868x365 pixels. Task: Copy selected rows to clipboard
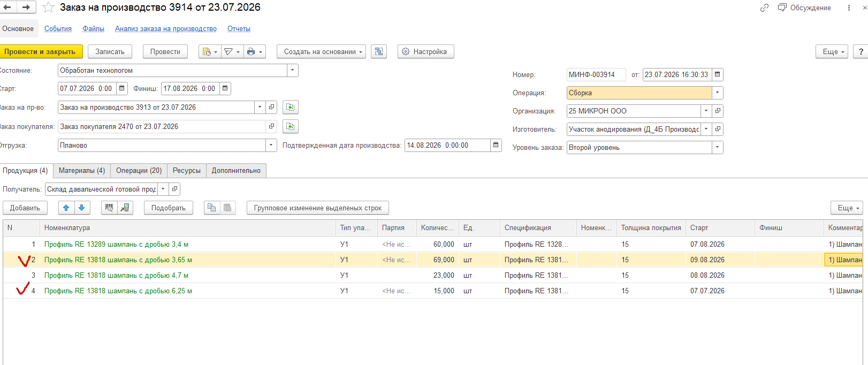coord(212,208)
